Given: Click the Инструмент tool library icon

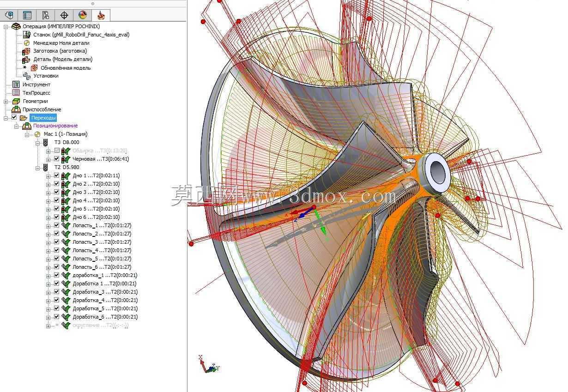Looking at the screenshot, I should (x=16, y=84).
